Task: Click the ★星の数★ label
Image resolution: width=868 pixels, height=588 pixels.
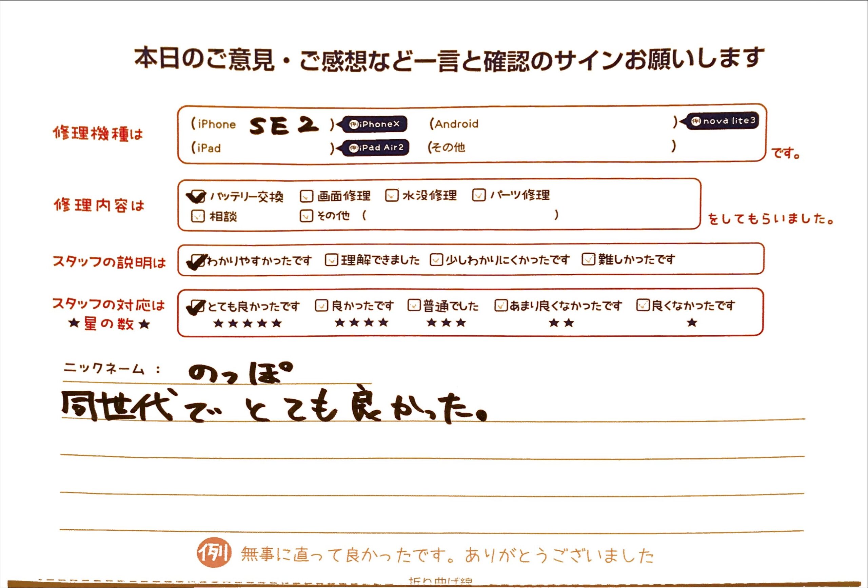Action: (x=109, y=324)
